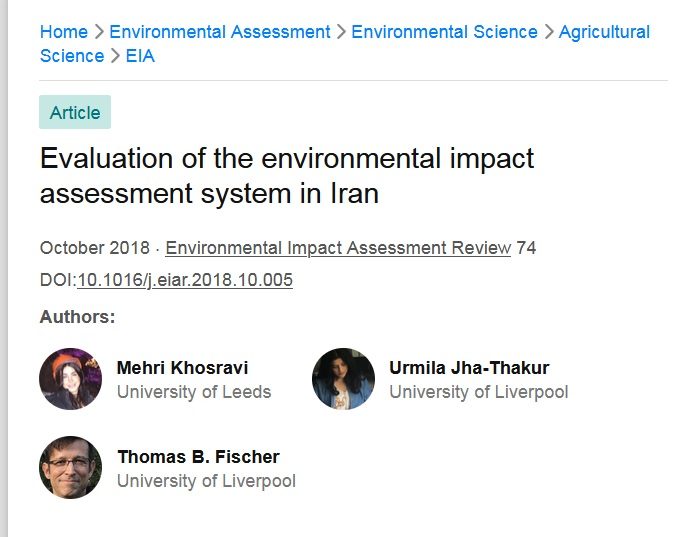Open the Mehri Khosravi author name

[182, 368]
